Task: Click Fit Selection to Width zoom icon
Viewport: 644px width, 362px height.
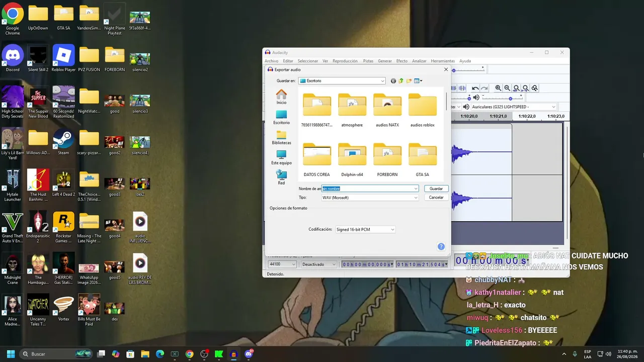Action: click(516, 88)
